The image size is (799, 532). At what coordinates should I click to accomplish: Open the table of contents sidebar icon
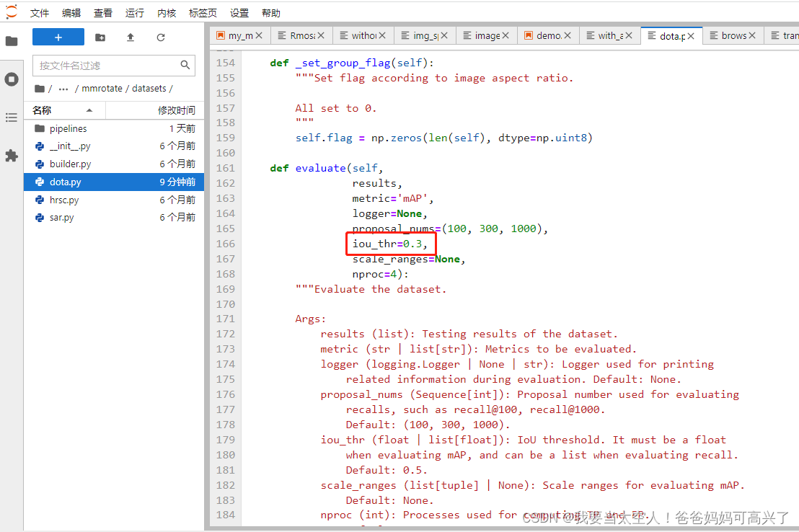tap(12, 118)
